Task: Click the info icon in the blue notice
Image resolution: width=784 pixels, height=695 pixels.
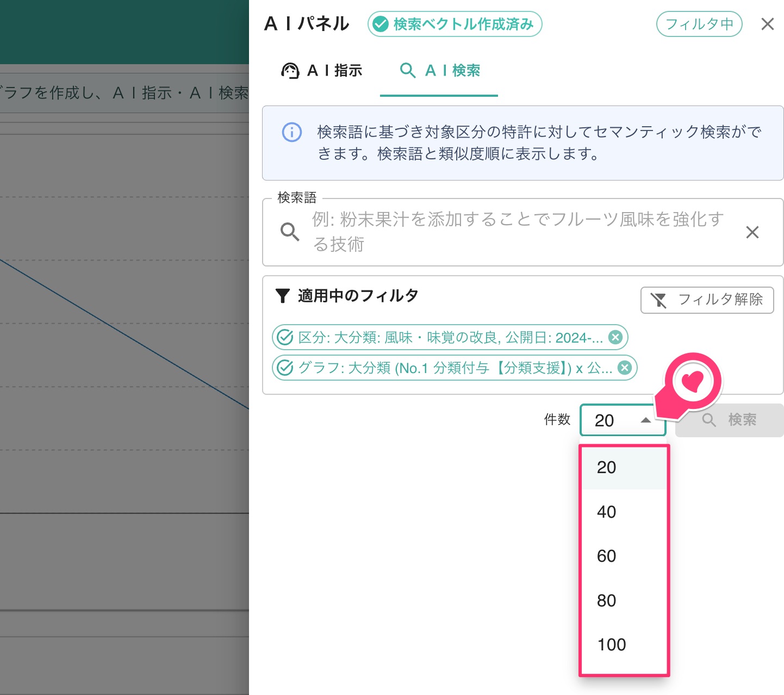Action: point(292,132)
